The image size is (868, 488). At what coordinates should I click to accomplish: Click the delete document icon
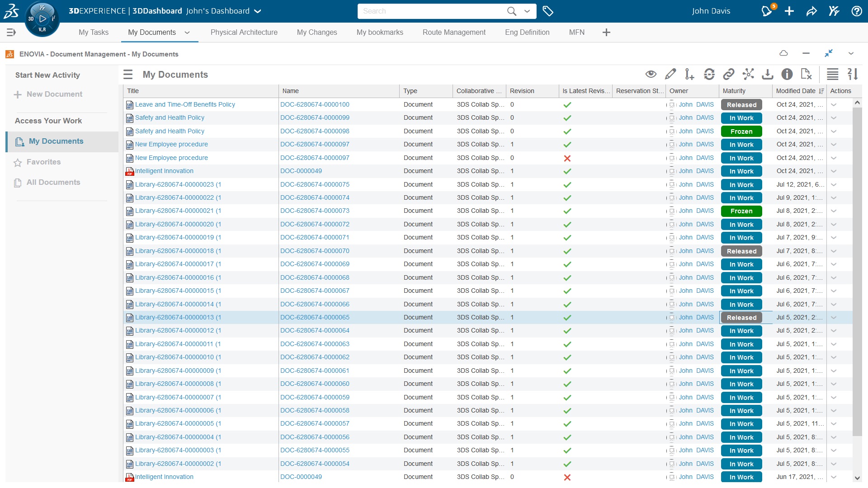click(x=806, y=74)
